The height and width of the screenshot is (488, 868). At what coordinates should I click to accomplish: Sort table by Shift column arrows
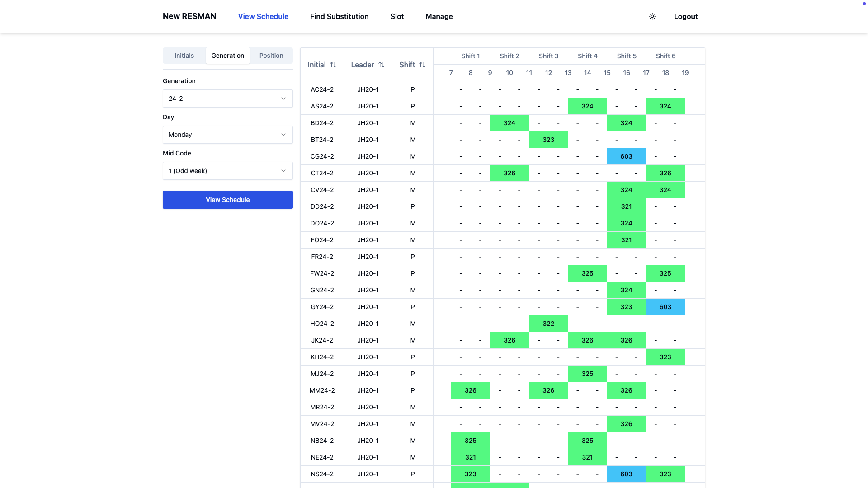(422, 65)
